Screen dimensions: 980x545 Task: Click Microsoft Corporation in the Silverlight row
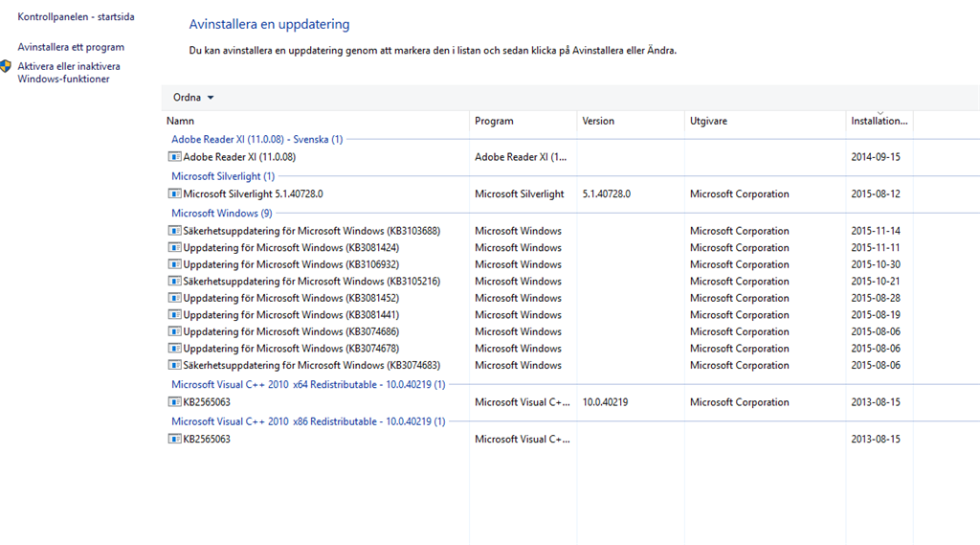pos(740,194)
